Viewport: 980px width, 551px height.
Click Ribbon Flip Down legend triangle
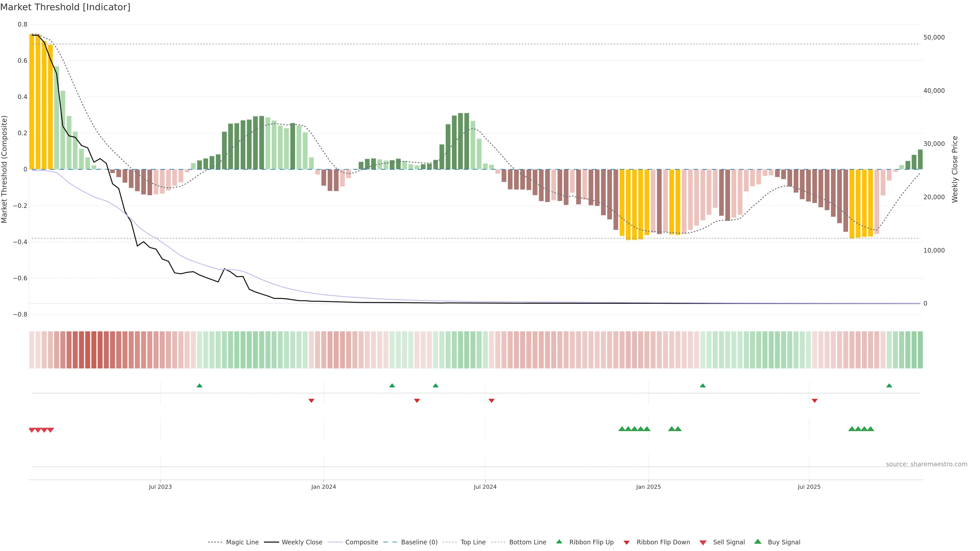(x=627, y=543)
